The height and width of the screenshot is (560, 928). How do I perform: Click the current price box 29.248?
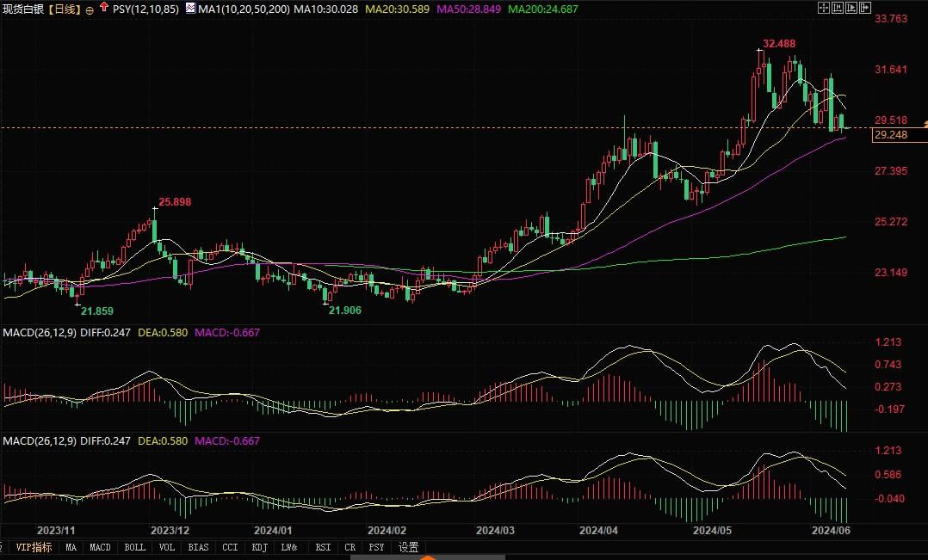coord(900,135)
